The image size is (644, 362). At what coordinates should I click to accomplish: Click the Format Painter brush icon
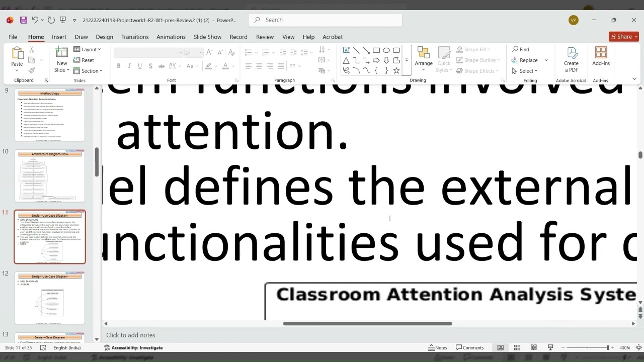31,71
